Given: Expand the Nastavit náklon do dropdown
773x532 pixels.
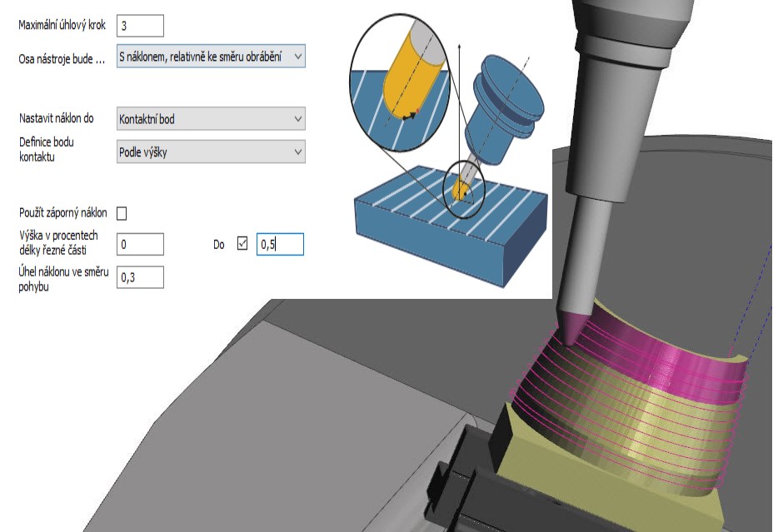Looking at the screenshot, I should pos(211,119).
